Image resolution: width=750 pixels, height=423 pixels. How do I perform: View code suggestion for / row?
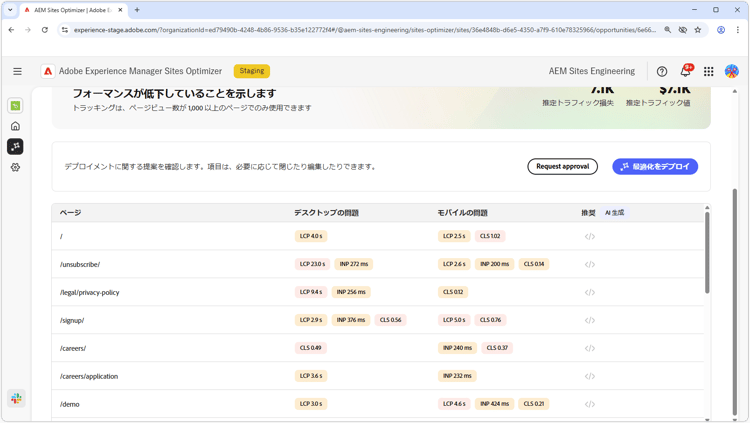tap(590, 236)
